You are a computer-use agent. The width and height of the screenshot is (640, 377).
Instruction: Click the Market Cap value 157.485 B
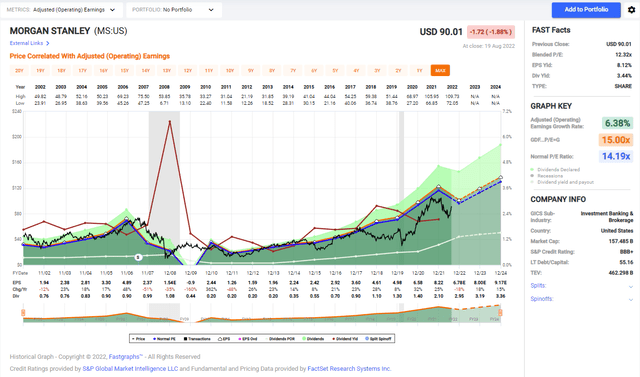pos(621,241)
